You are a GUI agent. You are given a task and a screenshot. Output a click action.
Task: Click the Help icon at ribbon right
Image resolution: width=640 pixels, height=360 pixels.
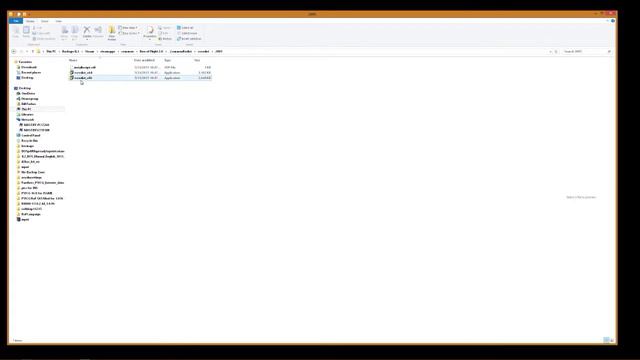point(613,21)
